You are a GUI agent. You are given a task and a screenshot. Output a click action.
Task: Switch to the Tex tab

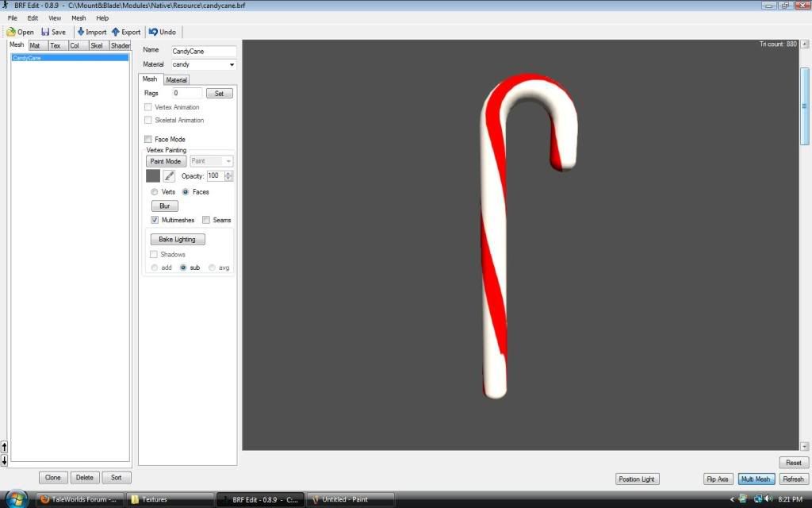[56, 46]
